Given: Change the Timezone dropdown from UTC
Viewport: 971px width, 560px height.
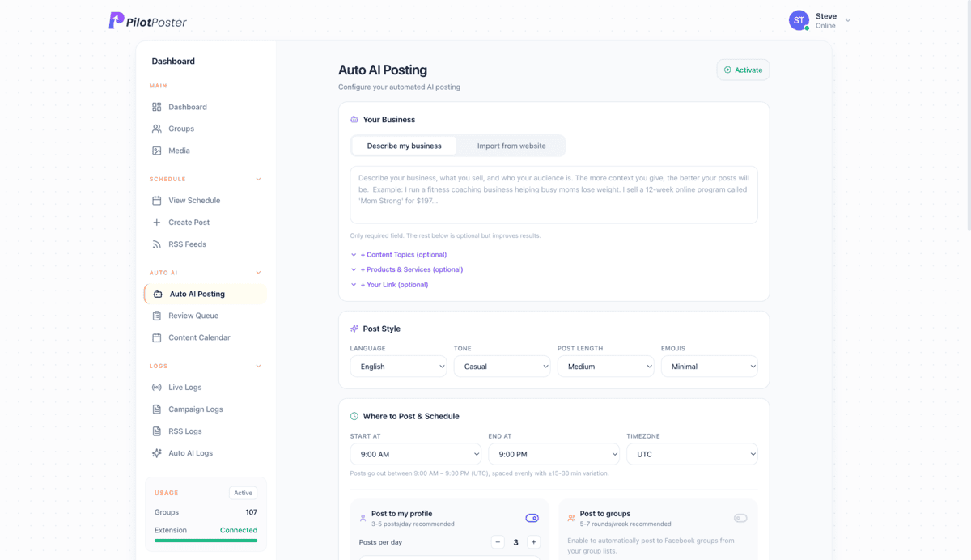Looking at the screenshot, I should [692, 454].
